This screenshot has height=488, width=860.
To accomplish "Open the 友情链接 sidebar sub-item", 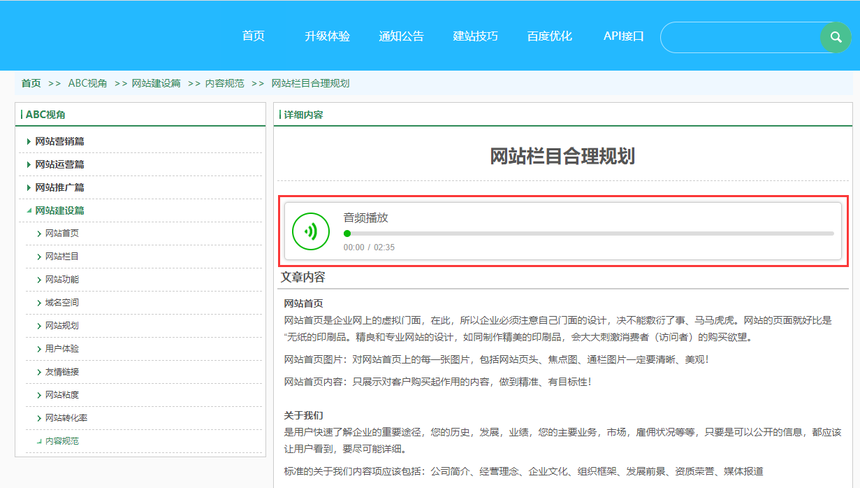I will pyautogui.click(x=62, y=372).
